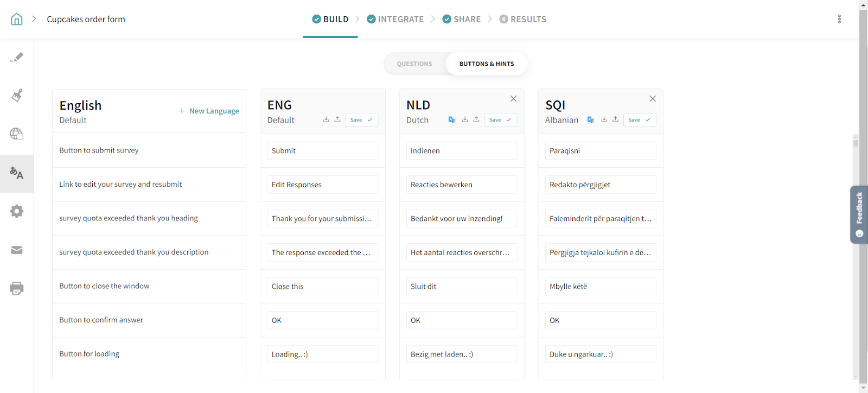Switch to the Questions tab
868x393 pixels.
(414, 64)
